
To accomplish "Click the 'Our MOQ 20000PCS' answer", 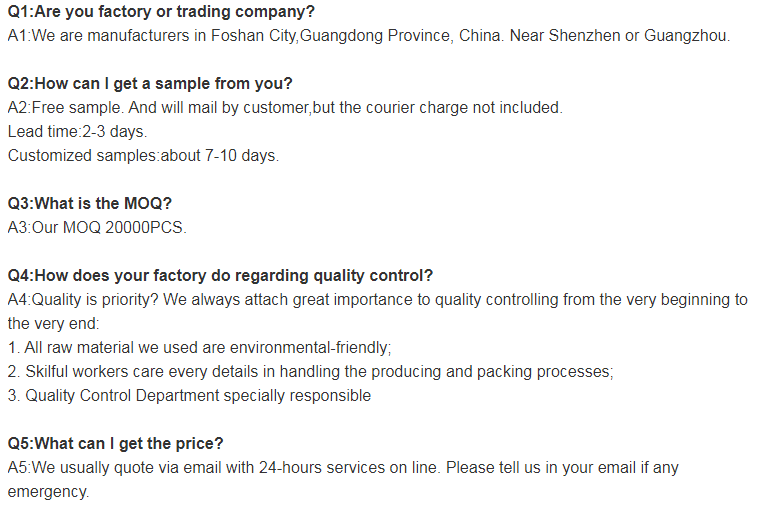I will (97, 227).
